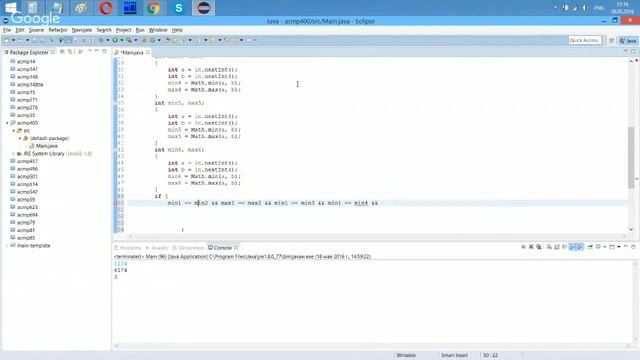Click Remove Launch X icon in Console
640x360 pixels.
coord(531,247)
